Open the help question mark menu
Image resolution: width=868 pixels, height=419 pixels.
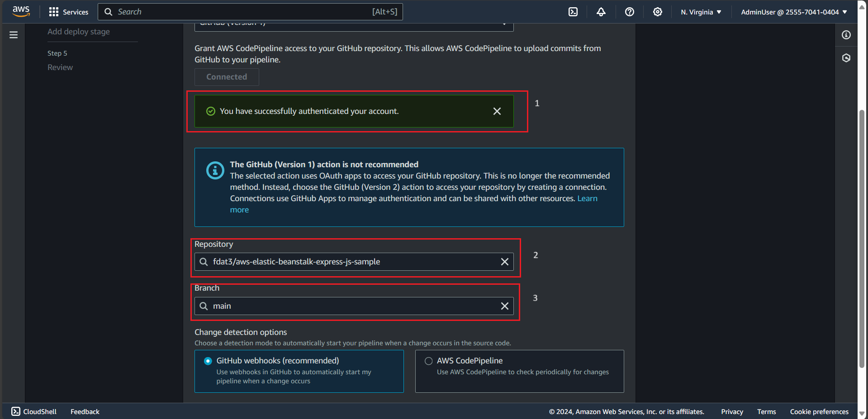[630, 12]
